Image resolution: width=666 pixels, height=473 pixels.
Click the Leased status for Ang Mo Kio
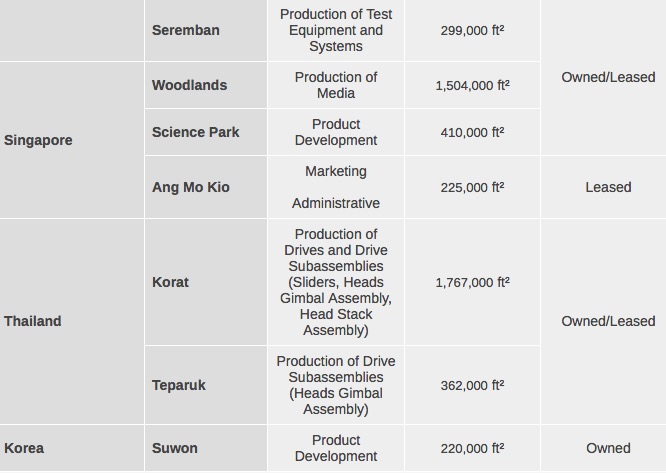pyautogui.click(x=608, y=187)
